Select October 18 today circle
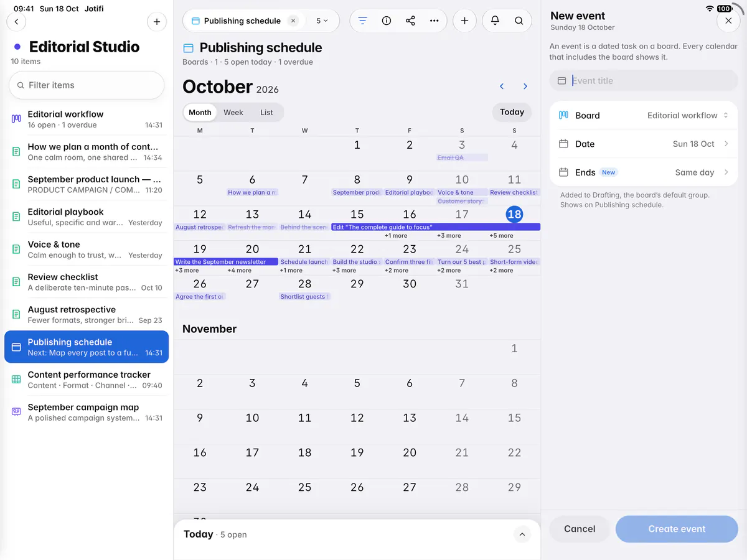 pyautogui.click(x=514, y=214)
